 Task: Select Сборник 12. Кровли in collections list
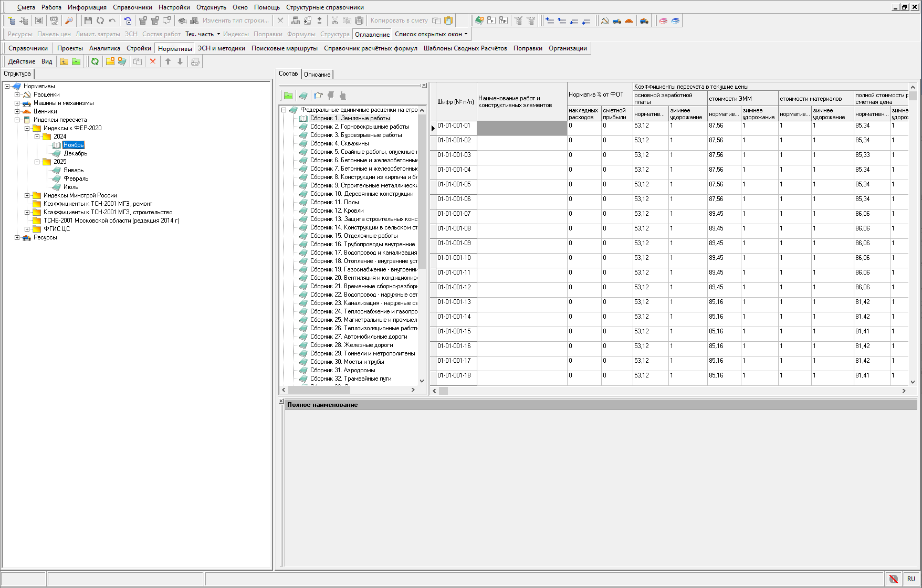337,211
